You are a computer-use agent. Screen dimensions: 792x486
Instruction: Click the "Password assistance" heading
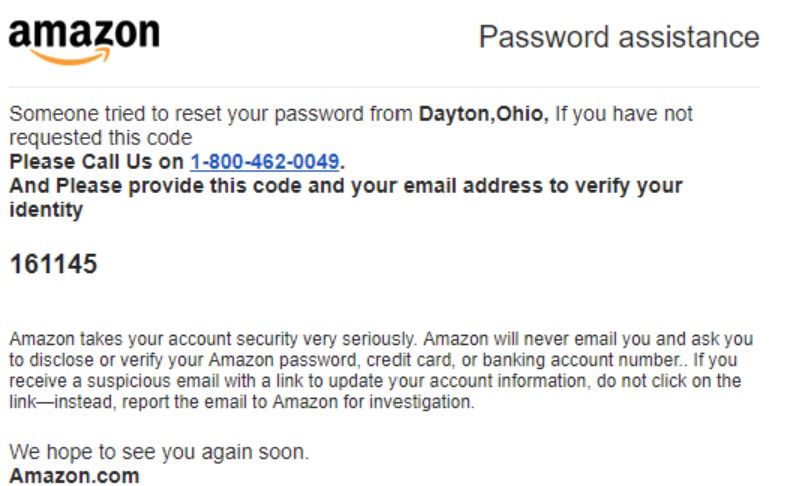click(618, 38)
